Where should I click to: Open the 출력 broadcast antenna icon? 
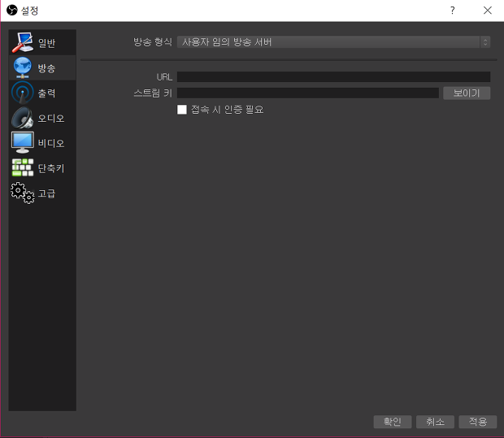23,93
